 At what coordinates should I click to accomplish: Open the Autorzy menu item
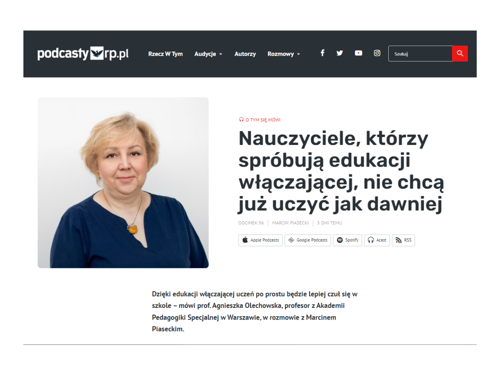(245, 54)
